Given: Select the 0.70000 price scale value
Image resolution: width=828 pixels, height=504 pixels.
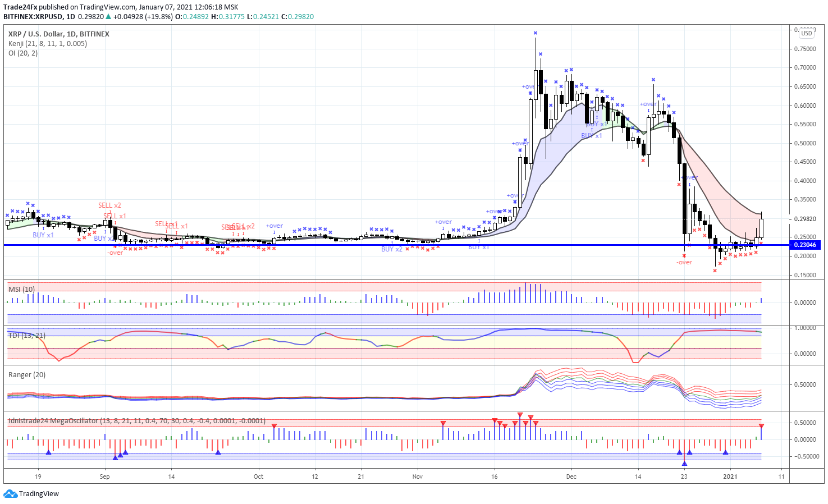Looking at the screenshot, I should (805, 67).
